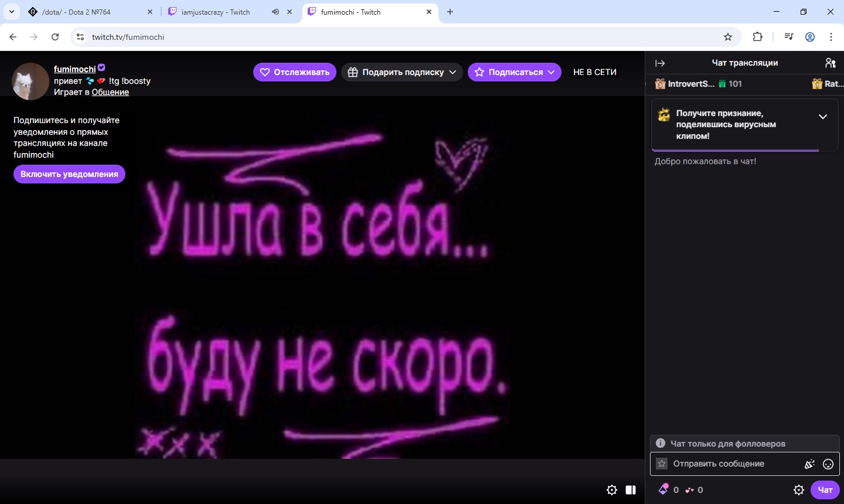The height and width of the screenshot is (504, 844).
Task: Mute the iamjustacrazy tab audio
Action: click(x=275, y=12)
